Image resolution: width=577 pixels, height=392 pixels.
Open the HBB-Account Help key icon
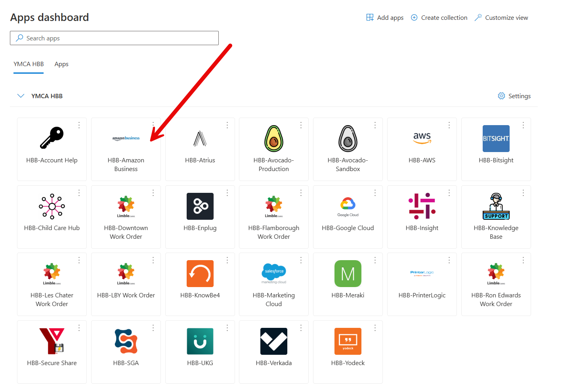tap(52, 138)
